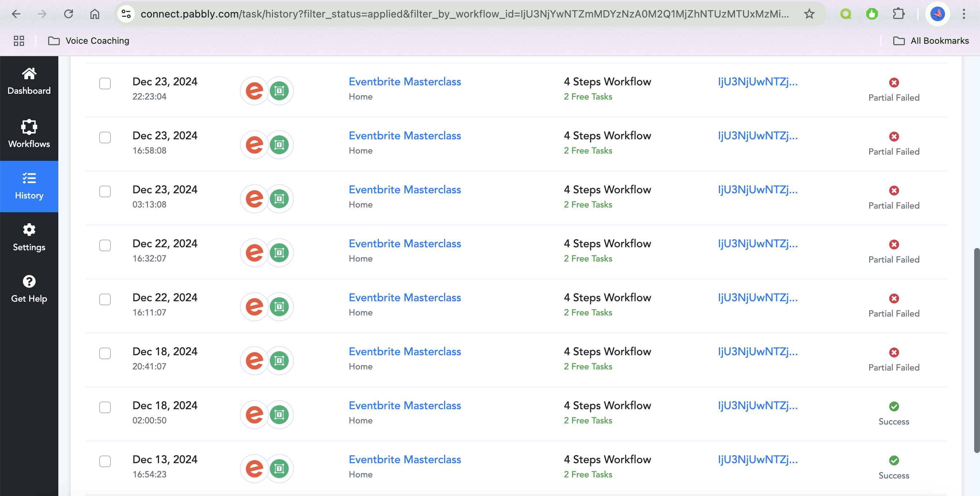Open Eventbrite Masterclass link in 16:58:08 row
This screenshot has width=980, height=496.
coord(405,136)
